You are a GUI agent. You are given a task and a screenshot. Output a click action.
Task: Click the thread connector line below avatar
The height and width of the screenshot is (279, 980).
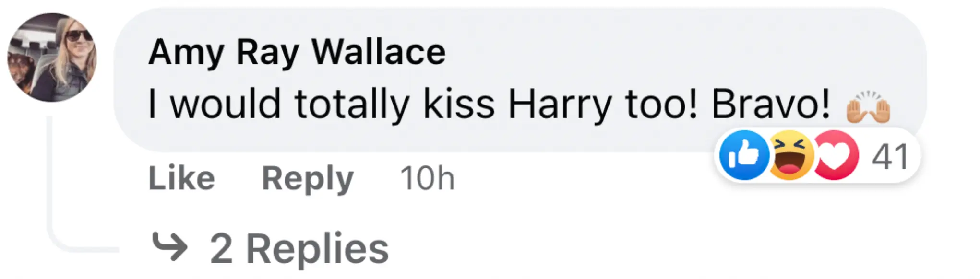click(x=49, y=182)
